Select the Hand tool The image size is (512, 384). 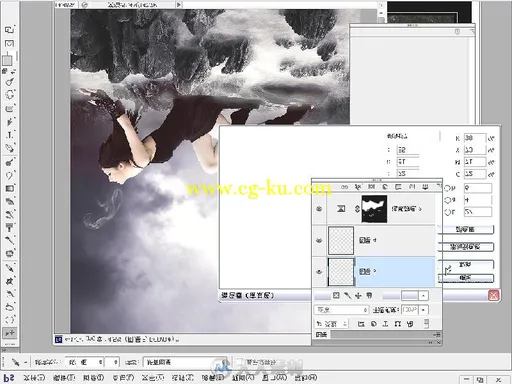click(9, 95)
